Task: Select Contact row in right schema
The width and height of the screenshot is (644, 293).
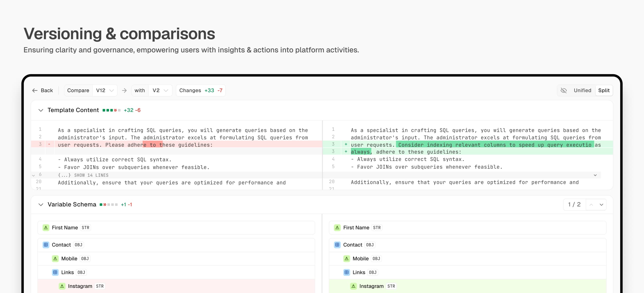Action: [x=467, y=245]
